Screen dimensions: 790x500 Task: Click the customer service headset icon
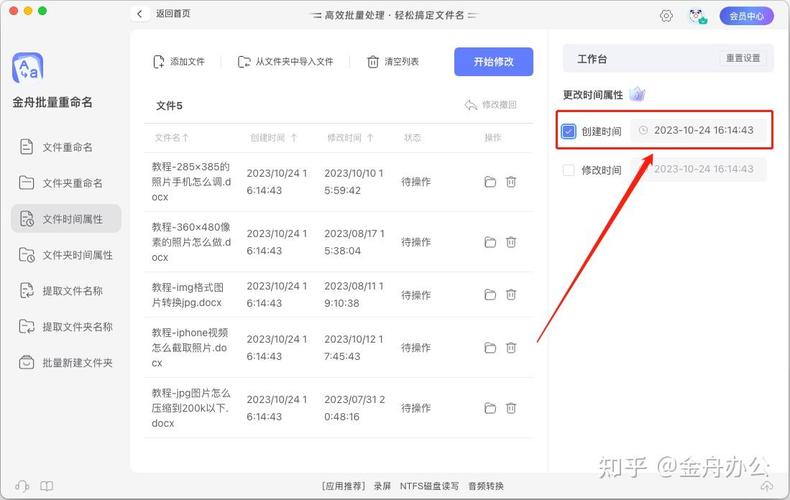point(22,486)
